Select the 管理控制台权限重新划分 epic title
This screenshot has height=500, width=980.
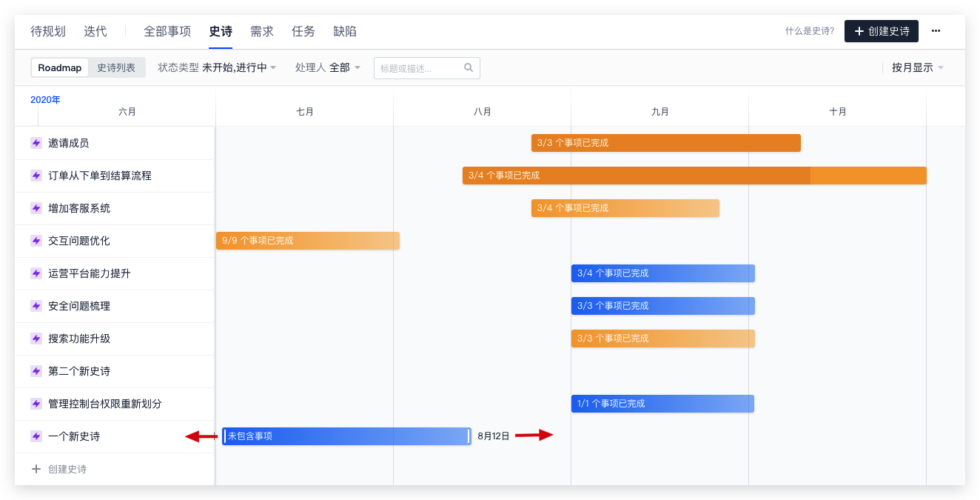coord(105,404)
